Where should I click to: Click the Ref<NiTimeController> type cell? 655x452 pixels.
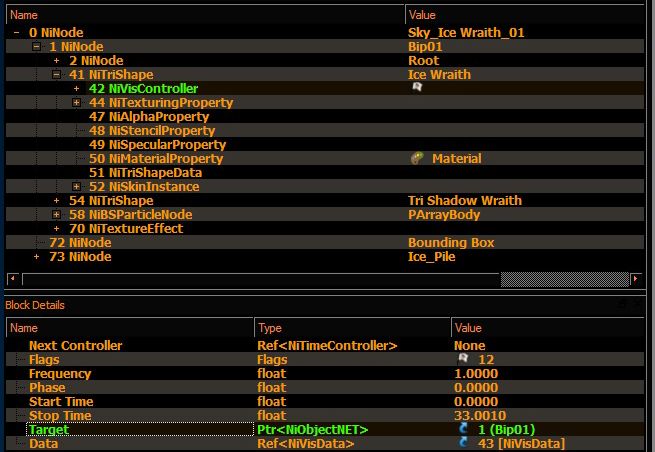pyautogui.click(x=327, y=345)
